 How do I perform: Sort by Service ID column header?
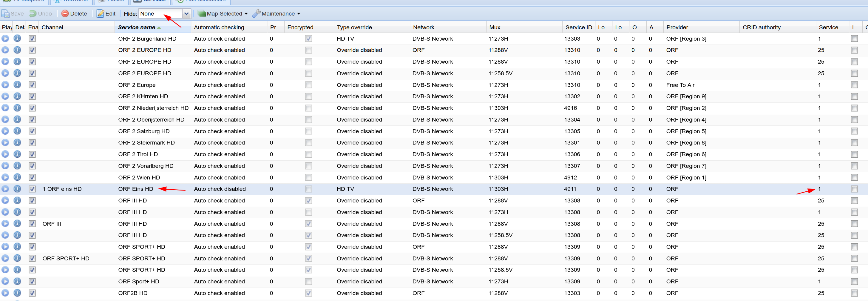coord(579,27)
